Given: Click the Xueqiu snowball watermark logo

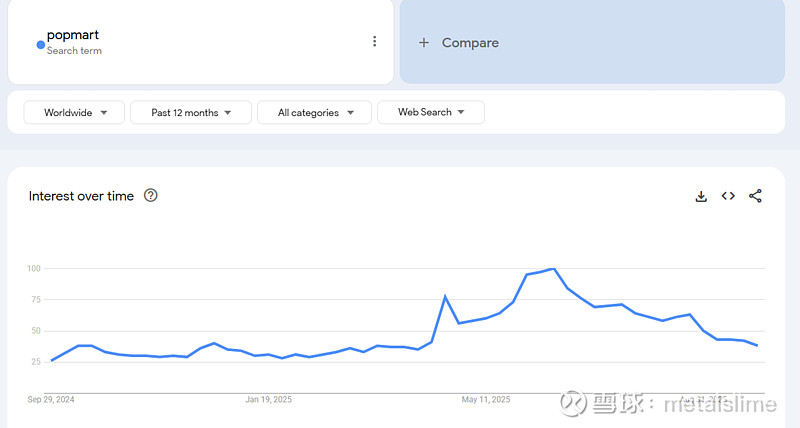Looking at the screenshot, I should pos(573,402).
